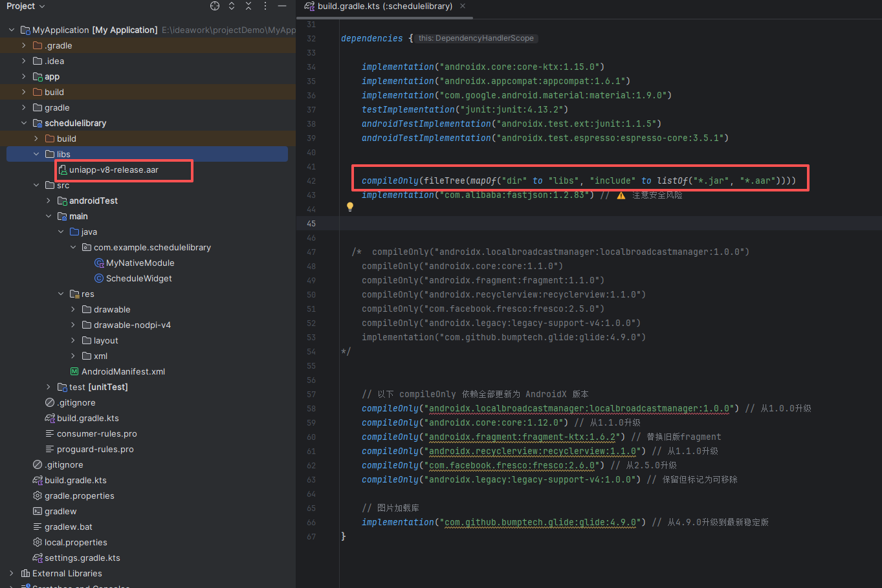Click the Expand All icon in Project toolbar
The height and width of the screenshot is (588, 882).
[232, 6]
